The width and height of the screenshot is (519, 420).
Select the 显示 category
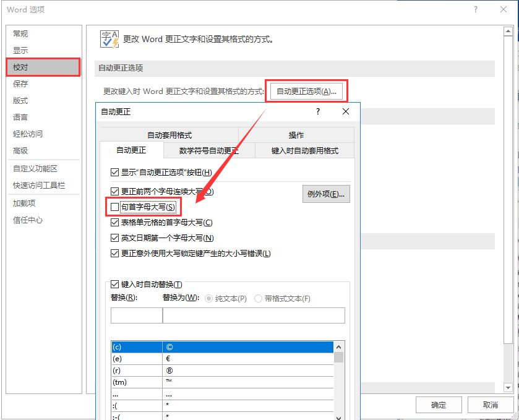coord(20,50)
